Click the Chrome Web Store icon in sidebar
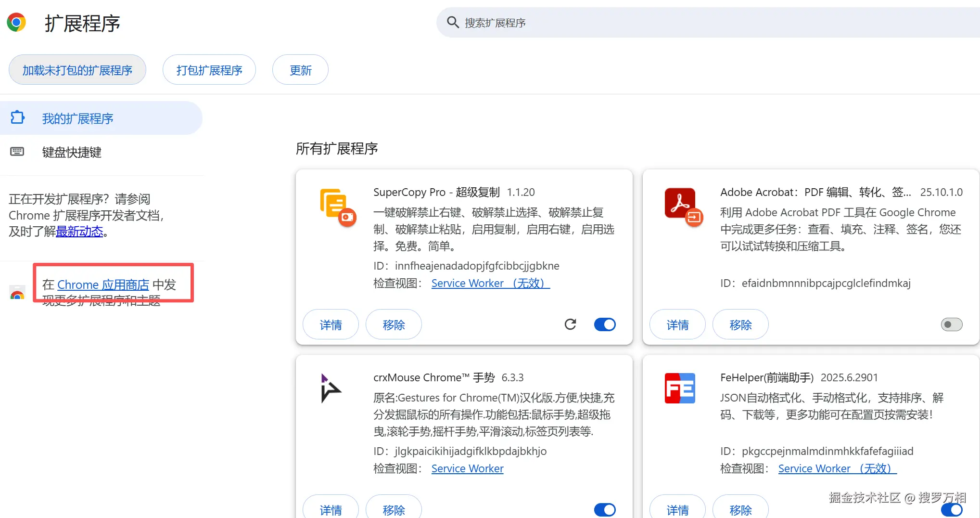This screenshot has height=518, width=980. [x=17, y=292]
